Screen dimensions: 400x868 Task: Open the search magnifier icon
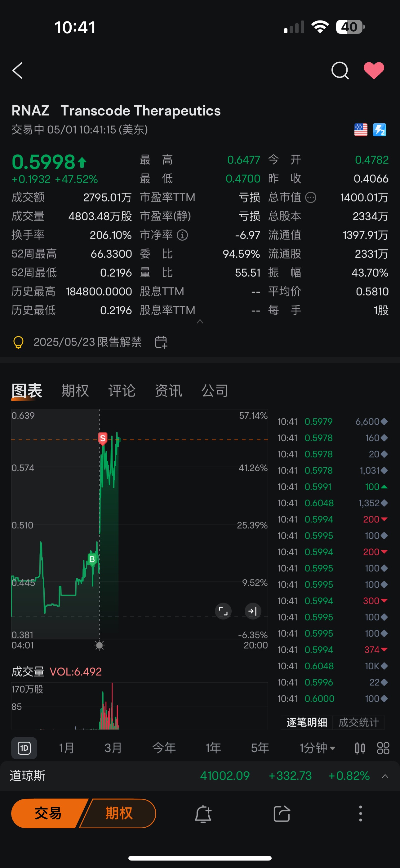tap(340, 70)
